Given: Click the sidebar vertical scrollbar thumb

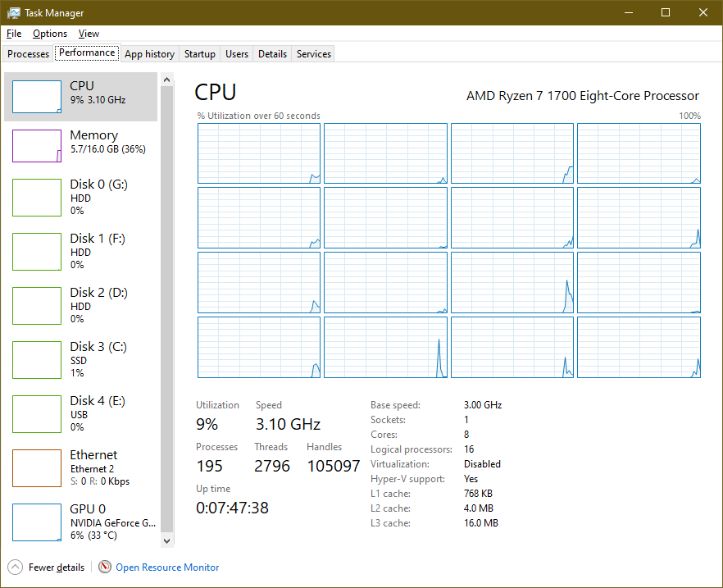Looking at the screenshot, I should (x=167, y=309).
